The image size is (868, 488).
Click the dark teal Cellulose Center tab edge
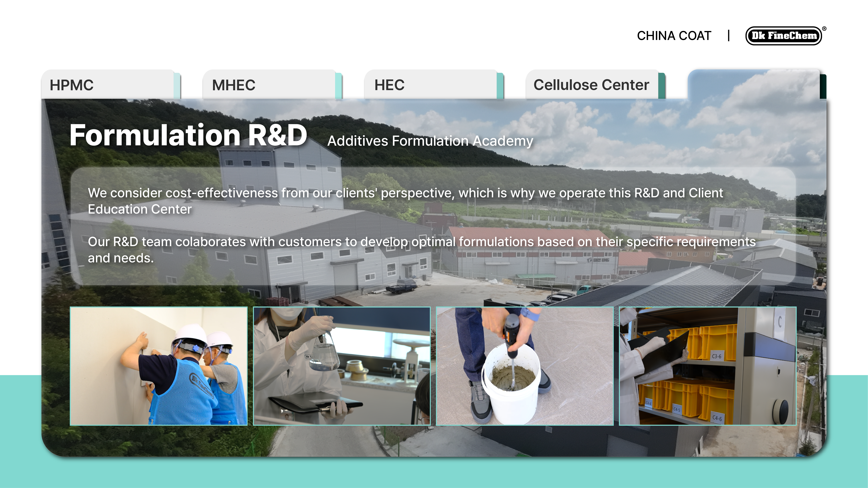coord(662,86)
